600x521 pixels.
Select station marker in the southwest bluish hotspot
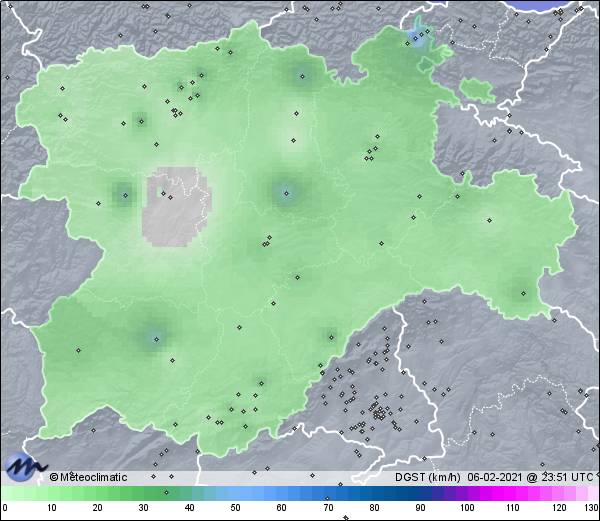(x=156, y=339)
